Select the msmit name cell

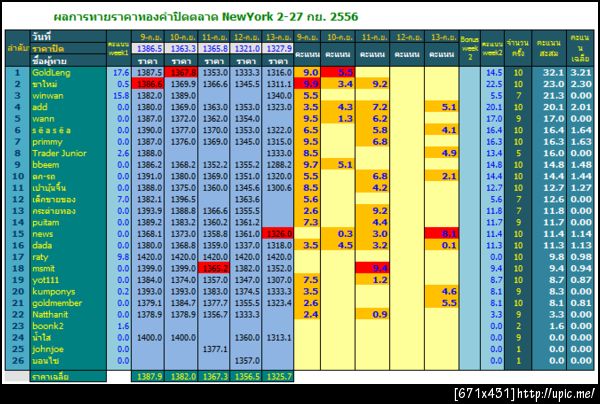click(x=68, y=268)
